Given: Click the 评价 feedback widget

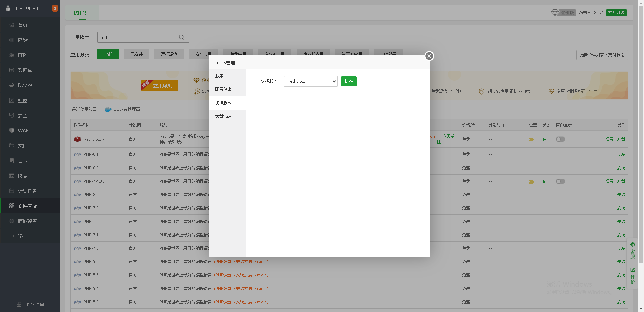Looking at the screenshot, I should [x=632, y=276].
